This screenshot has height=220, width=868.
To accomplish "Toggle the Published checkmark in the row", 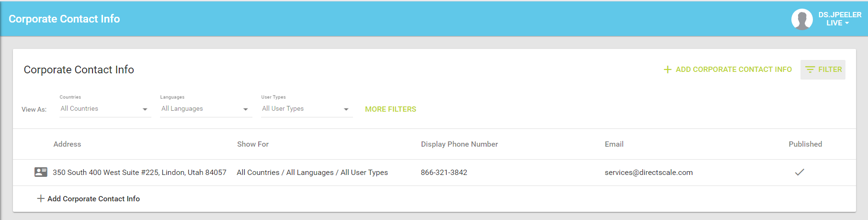I will (x=799, y=172).
